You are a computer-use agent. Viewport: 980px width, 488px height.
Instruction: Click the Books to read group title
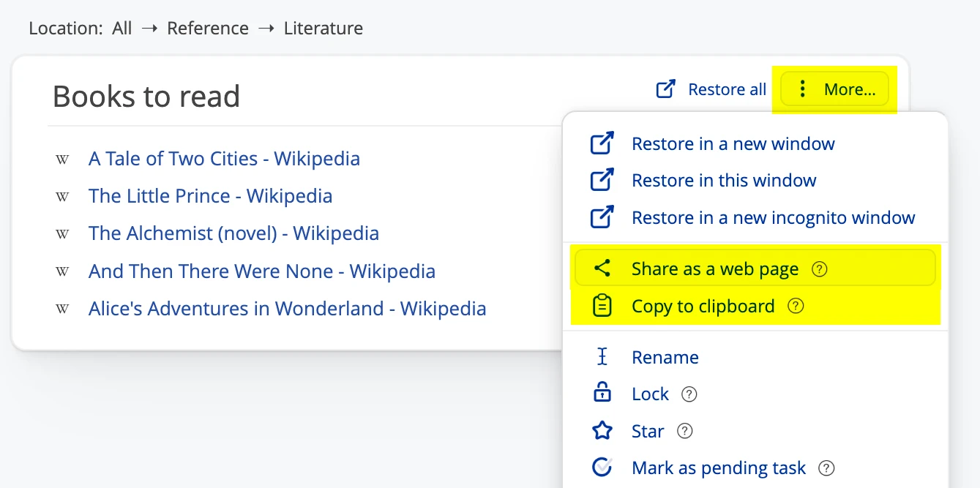pos(146,97)
